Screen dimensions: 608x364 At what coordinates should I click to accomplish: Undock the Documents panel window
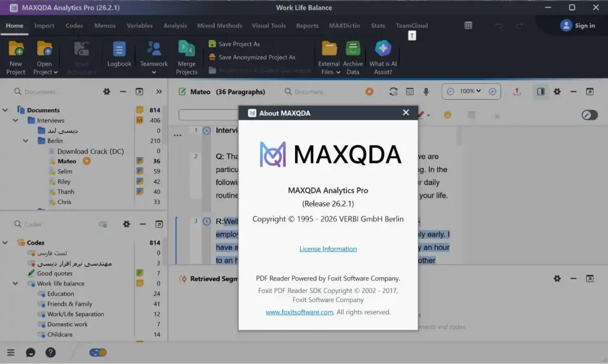(x=139, y=92)
